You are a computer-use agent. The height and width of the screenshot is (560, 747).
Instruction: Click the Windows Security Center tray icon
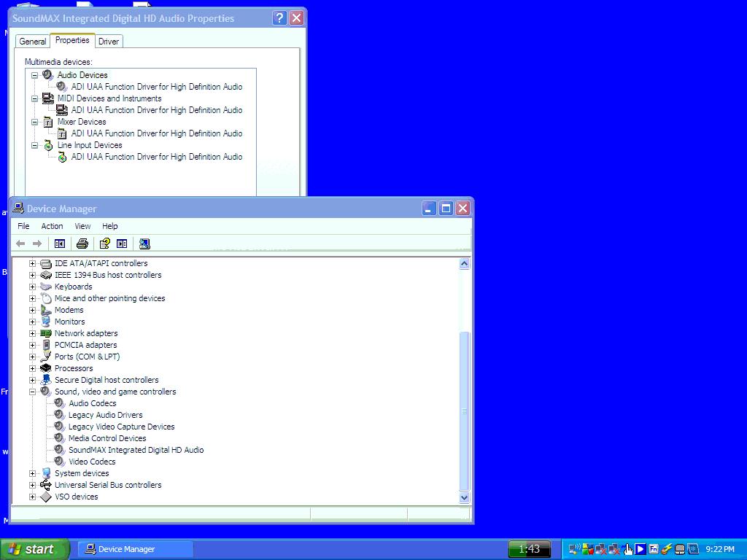(x=588, y=550)
